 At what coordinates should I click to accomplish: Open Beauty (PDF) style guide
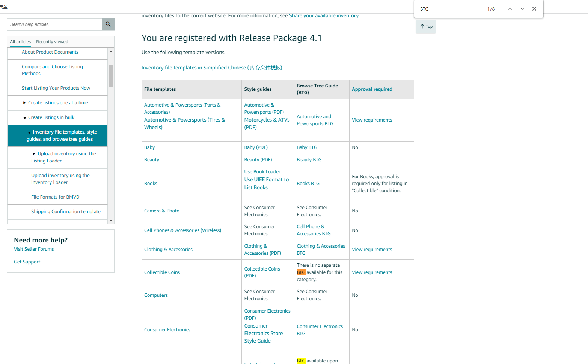[258, 160]
